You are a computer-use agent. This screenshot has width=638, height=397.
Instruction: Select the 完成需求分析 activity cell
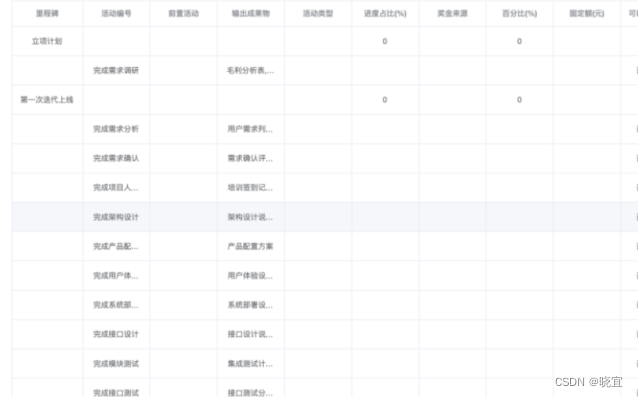[x=116, y=129]
